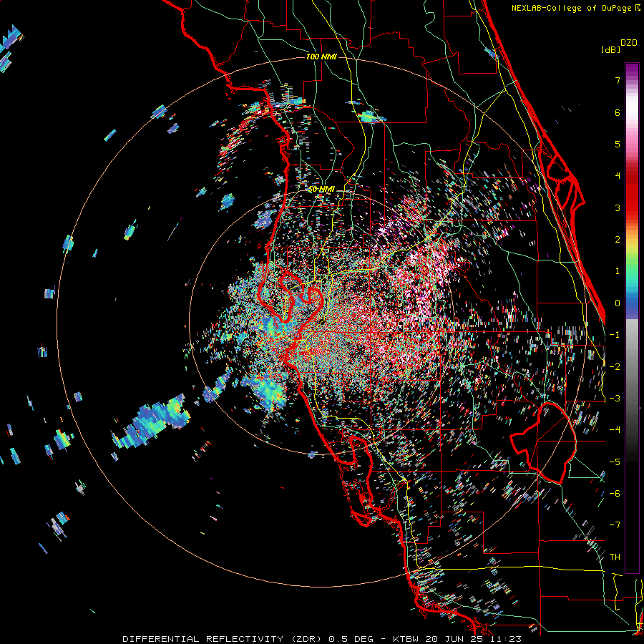This screenshot has height=644, width=644.
Task: Select the 6 dB scale value
Action: [618, 112]
